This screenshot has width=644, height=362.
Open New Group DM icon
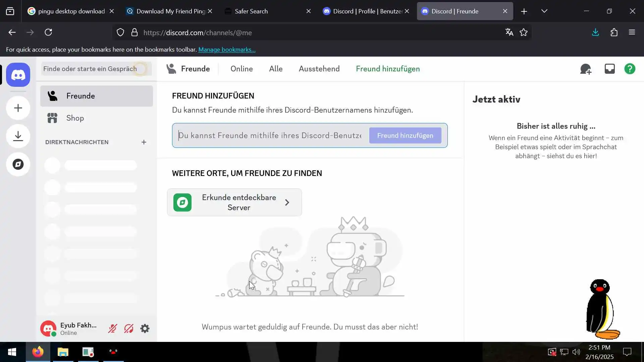[586, 69]
